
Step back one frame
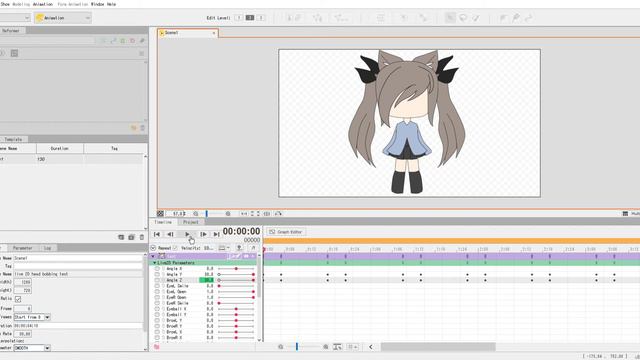pyautogui.click(x=170, y=234)
